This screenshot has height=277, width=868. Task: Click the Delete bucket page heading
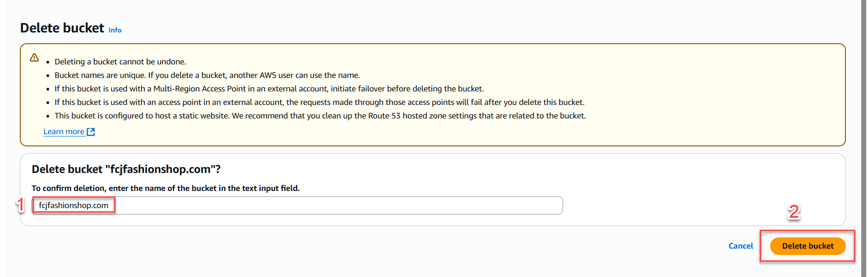(x=62, y=28)
